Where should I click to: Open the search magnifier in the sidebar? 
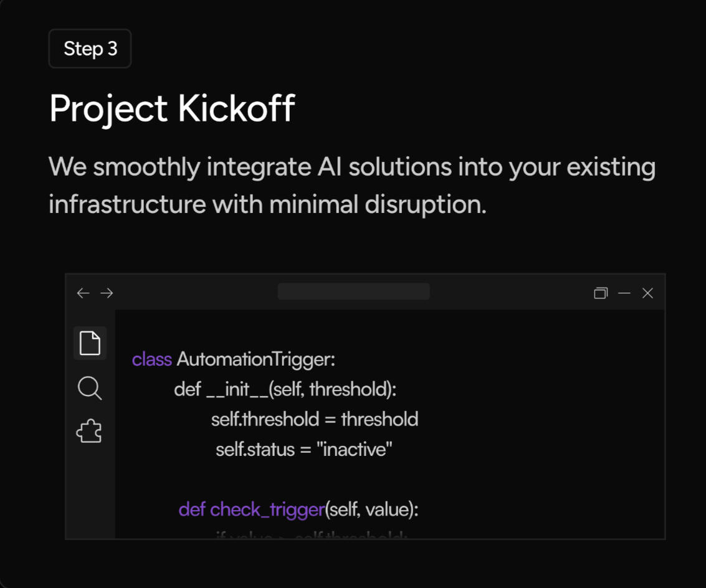(90, 387)
